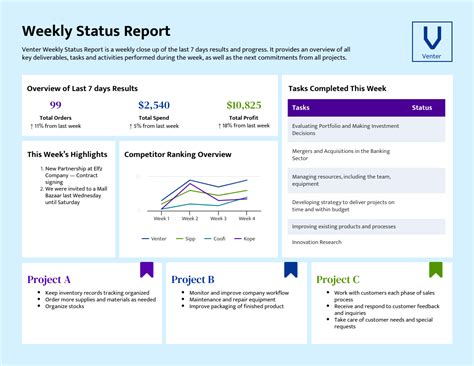Click the Receive and respond to feedback bullet
The image size is (474, 366).
[x=387, y=310]
